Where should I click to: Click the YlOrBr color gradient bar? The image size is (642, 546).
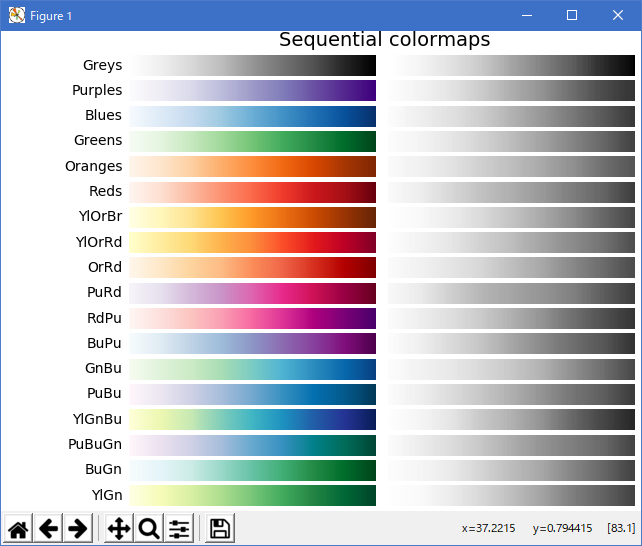coord(253,217)
